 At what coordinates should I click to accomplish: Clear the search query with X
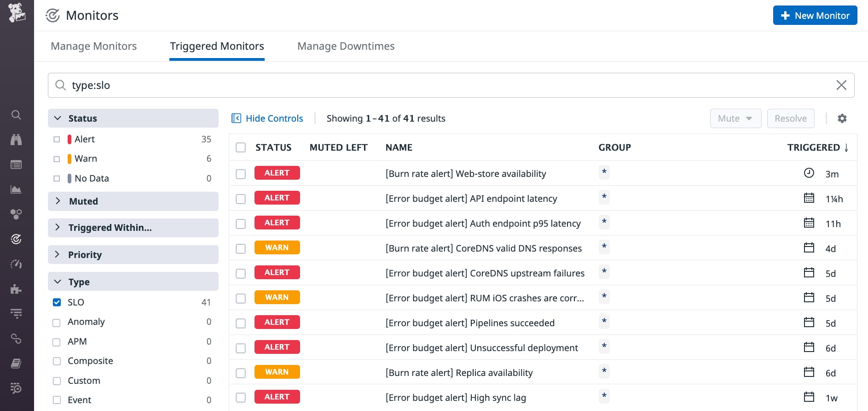841,85
